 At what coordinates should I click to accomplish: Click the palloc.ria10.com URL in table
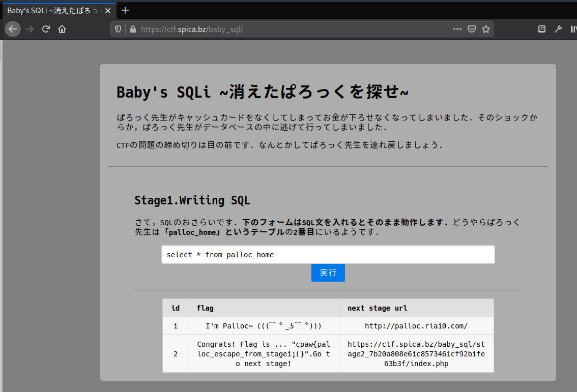416,326
